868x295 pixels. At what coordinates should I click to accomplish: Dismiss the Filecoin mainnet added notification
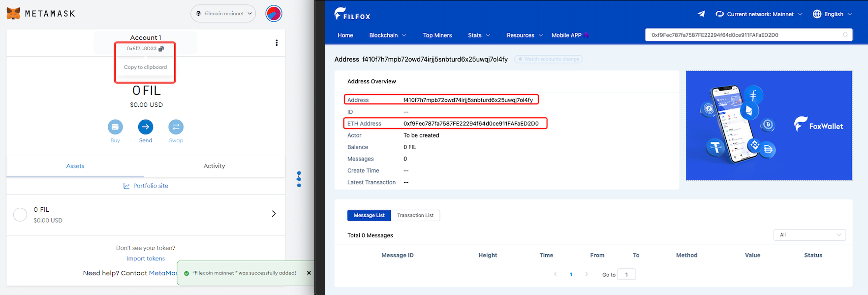309,273
